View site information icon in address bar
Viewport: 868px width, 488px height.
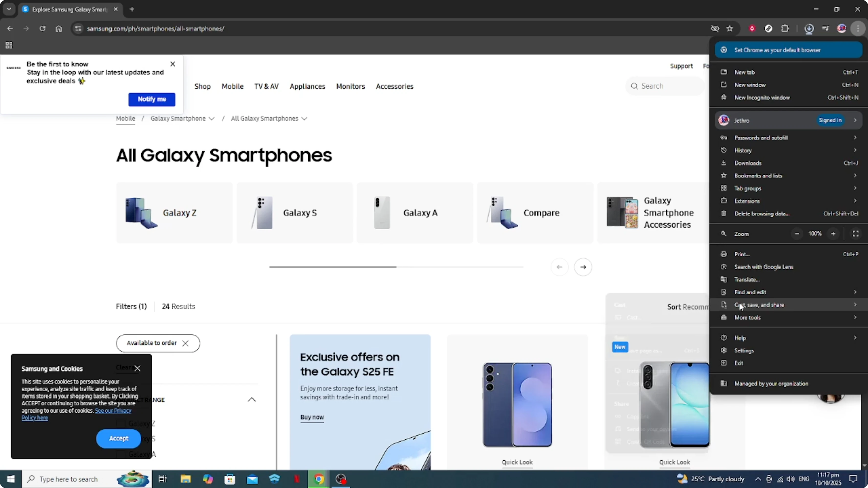[x=78, y=29]
